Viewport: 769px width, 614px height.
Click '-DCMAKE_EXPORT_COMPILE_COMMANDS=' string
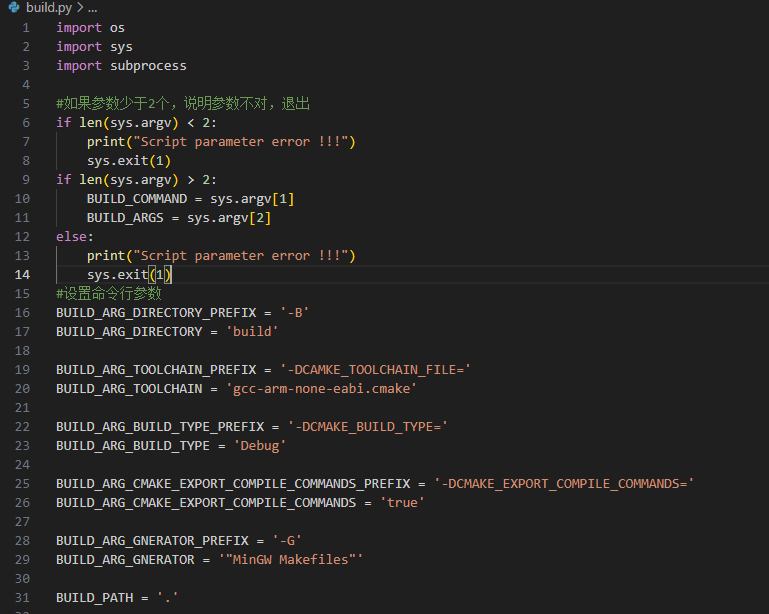click(564, 484)
